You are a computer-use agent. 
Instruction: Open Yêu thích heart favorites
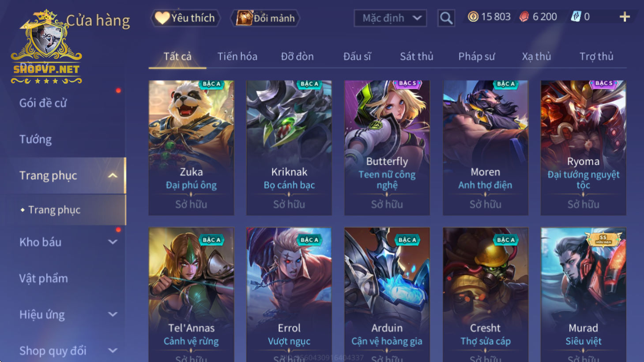(x=185, y=18)
